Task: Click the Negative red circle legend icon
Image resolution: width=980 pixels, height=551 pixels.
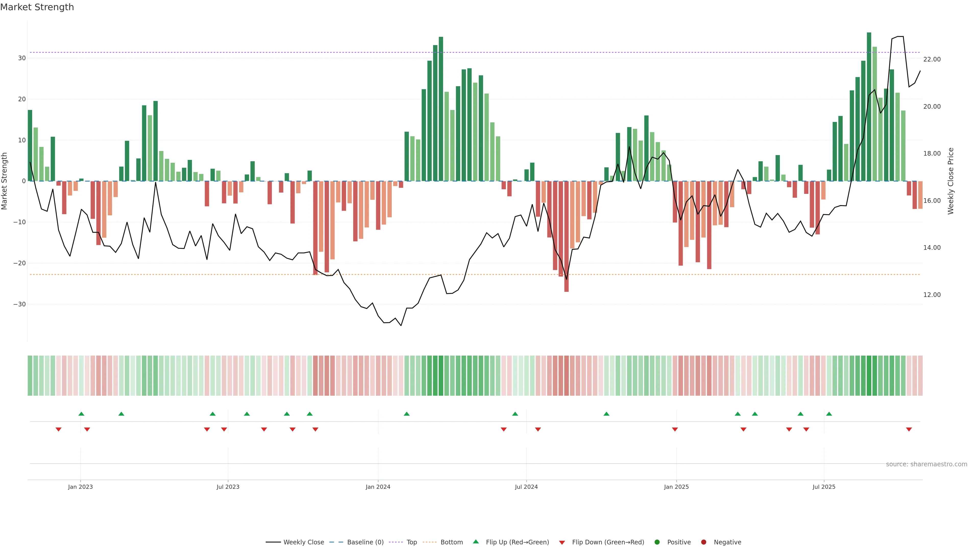Action: tap(703, 542)
